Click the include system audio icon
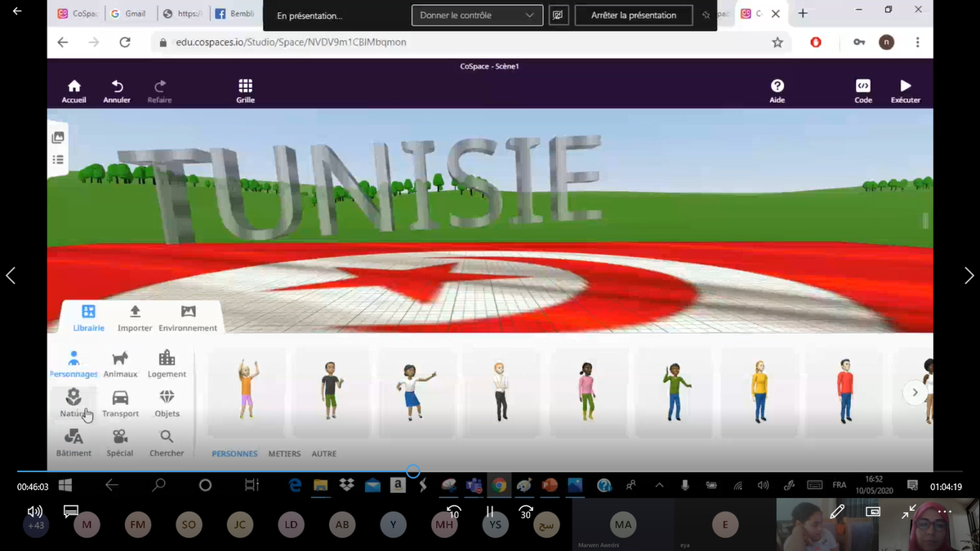The height and width of the screenshot is (551, 980). coord(559,16)
